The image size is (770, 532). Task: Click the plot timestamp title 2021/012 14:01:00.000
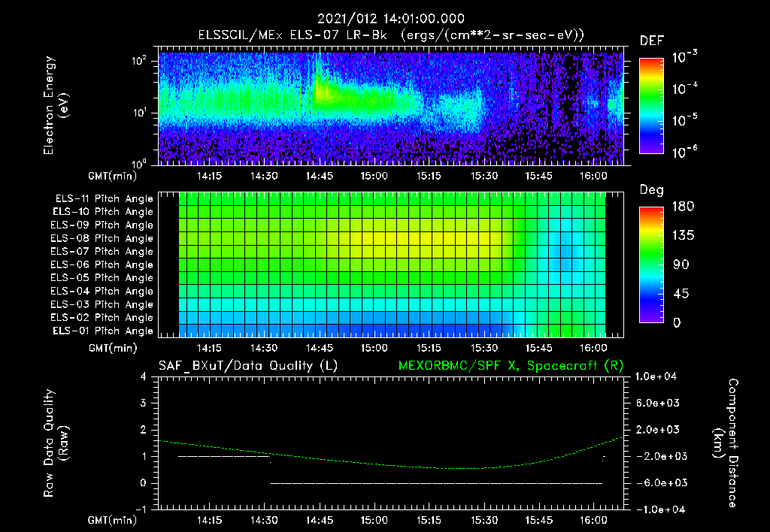[390, 19]
